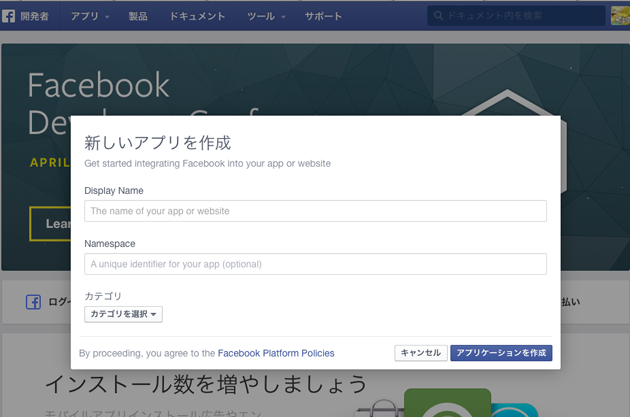The width and height of the screenshot is (630, 417).
Task: Expand the アプリ menu
Action: [x=90, y=16]
